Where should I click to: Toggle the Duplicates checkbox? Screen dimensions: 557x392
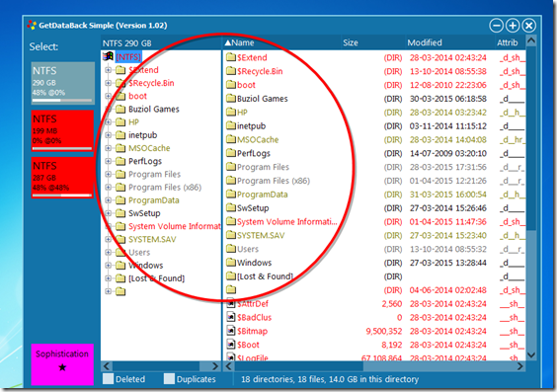169,379
